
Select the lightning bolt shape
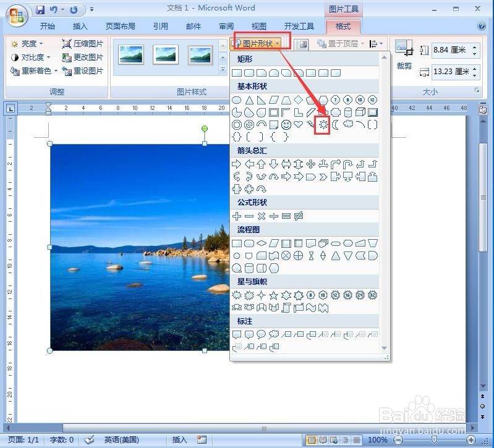pos(310,125)
